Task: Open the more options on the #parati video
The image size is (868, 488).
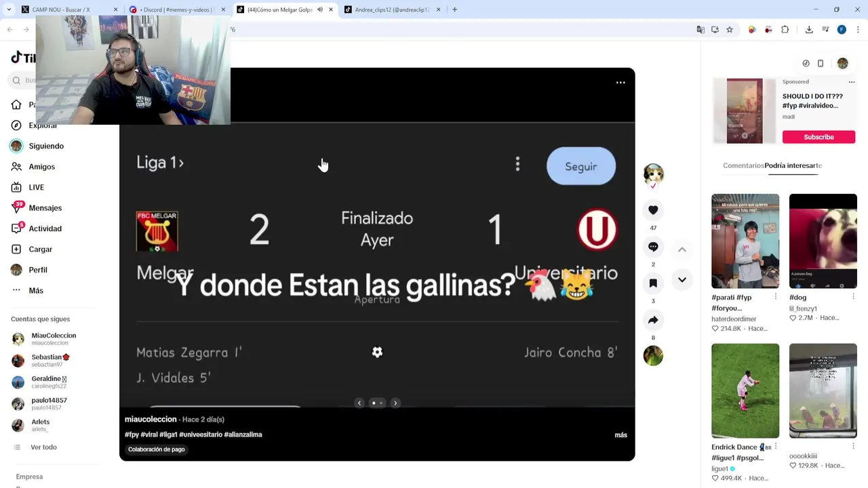Action: click(x=776, y=297)
